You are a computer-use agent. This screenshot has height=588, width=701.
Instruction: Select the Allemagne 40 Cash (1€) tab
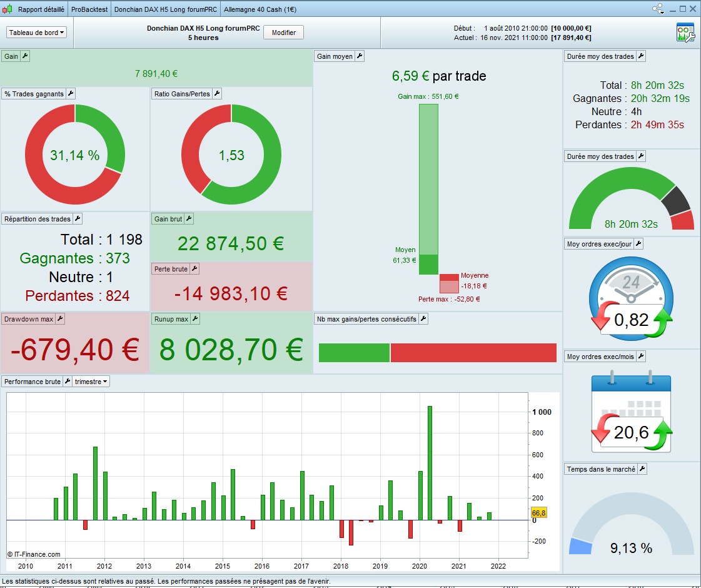coord(260,9)
